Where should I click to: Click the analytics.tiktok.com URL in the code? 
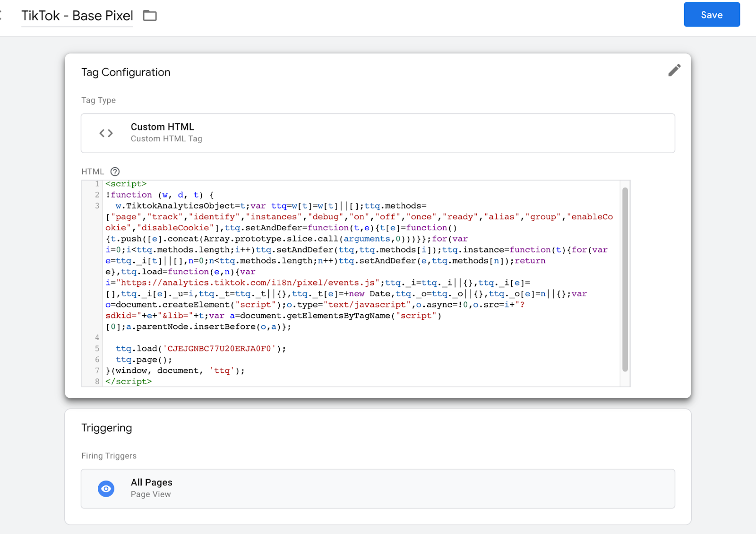[x=248, y=283]
